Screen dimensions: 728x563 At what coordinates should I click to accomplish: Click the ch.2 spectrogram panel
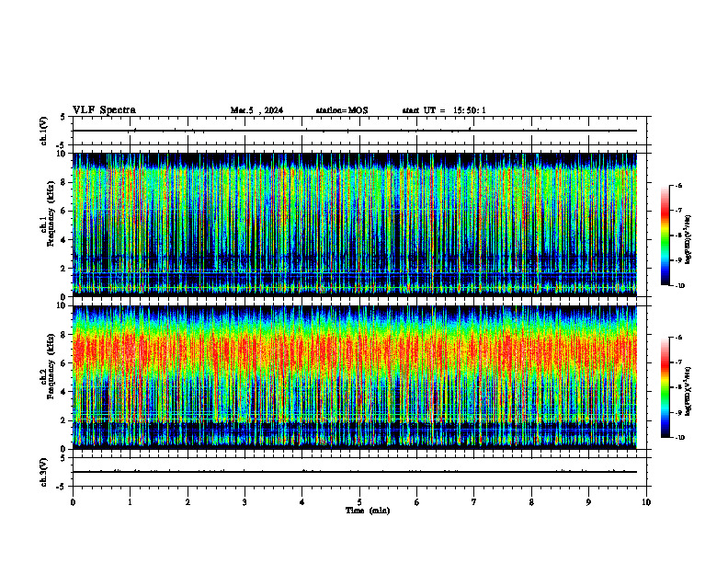pyautogui.click(x=355, y=377)
